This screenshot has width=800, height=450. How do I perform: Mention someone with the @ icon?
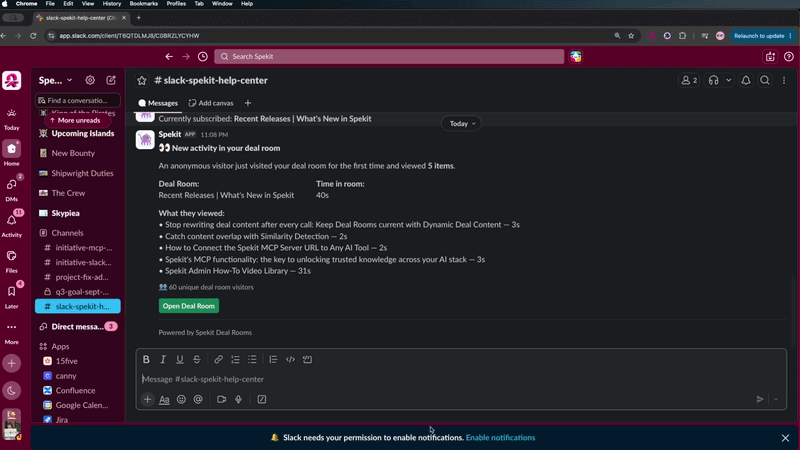(x=198, y=399)
